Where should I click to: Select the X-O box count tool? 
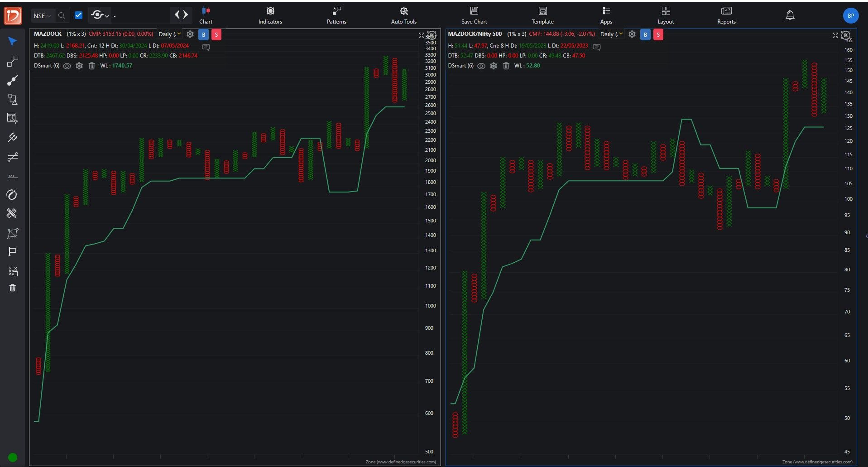coord(13,271)
